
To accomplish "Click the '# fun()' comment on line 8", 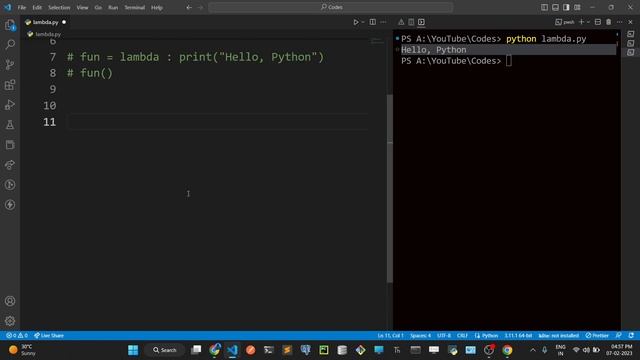I will point(90,73).
